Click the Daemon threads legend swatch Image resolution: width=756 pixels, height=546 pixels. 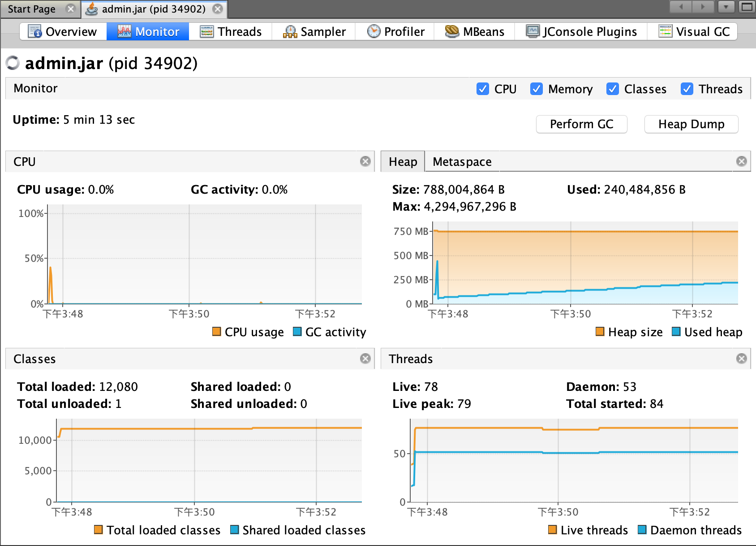[x=642, y=529]
